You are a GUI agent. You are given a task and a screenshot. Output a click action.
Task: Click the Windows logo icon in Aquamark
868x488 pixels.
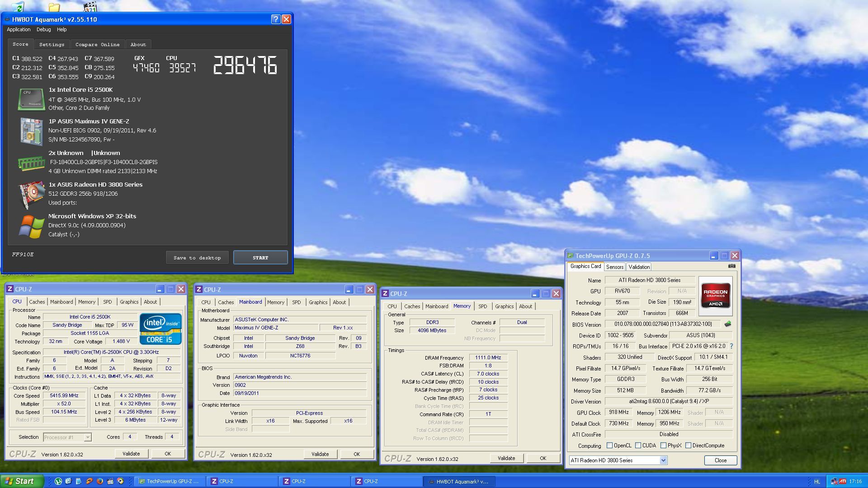31,226
